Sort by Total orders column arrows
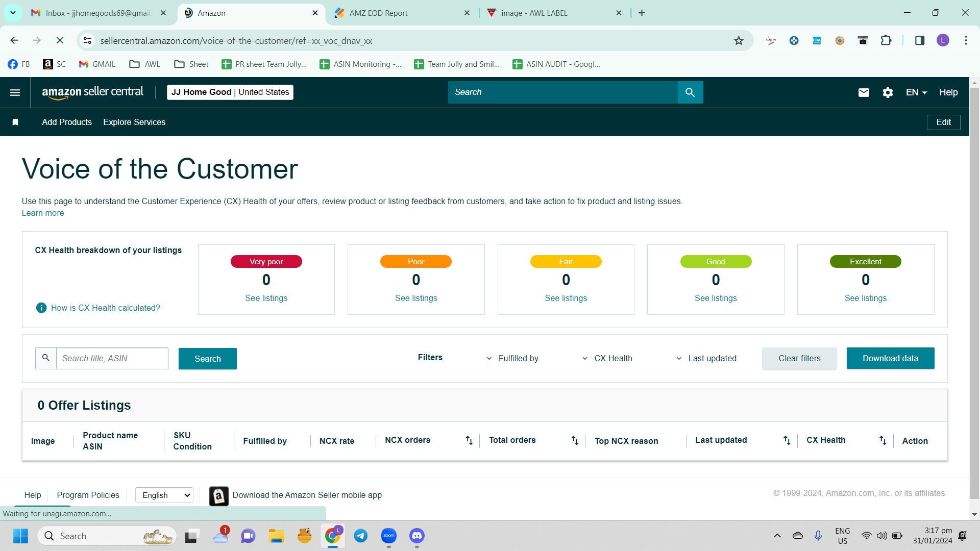 pos(575,440)
